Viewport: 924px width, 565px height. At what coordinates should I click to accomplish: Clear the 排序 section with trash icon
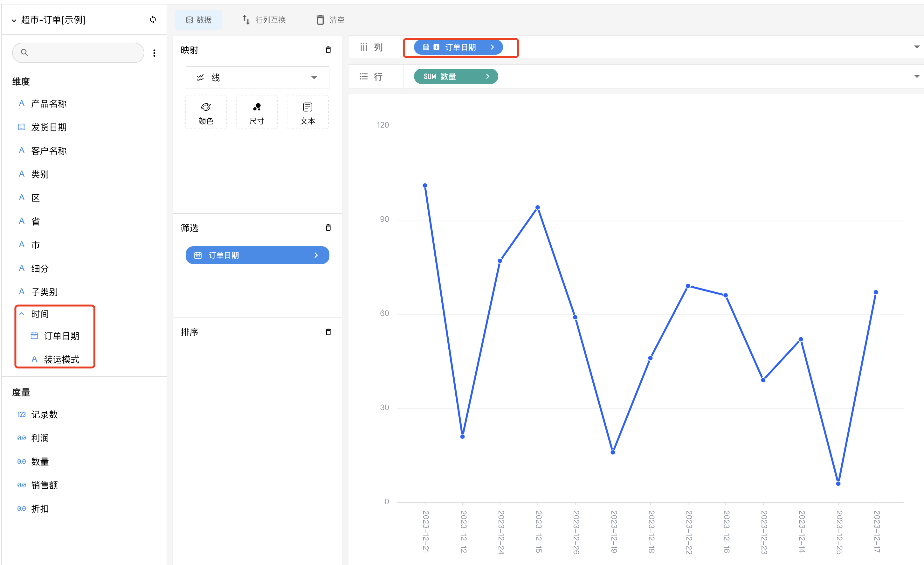pyautogui.click(x=328, y=331)
